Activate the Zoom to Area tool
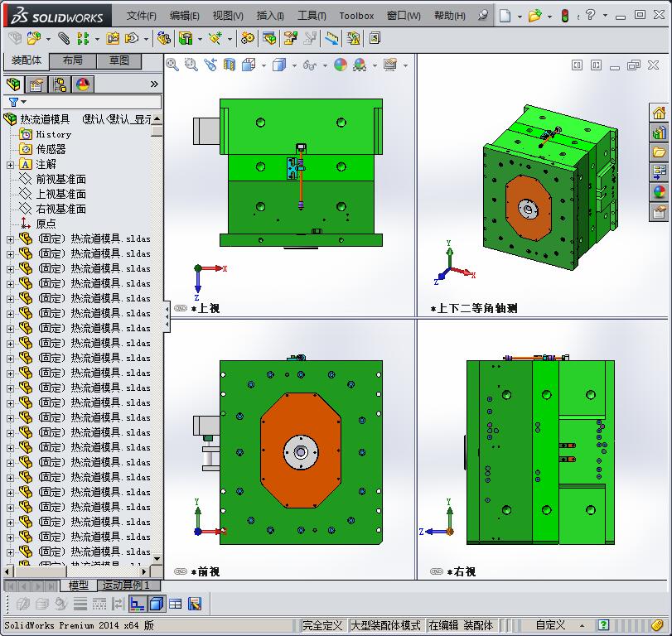This screenshot has width=672, height=636. pyautogui.click(x=191, y=65)
